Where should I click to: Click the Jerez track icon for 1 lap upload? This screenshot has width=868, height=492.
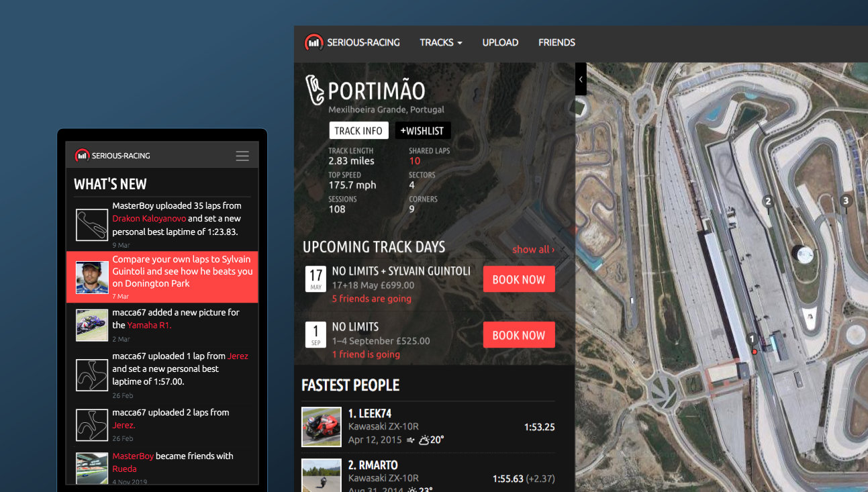[x=92, y=375]
